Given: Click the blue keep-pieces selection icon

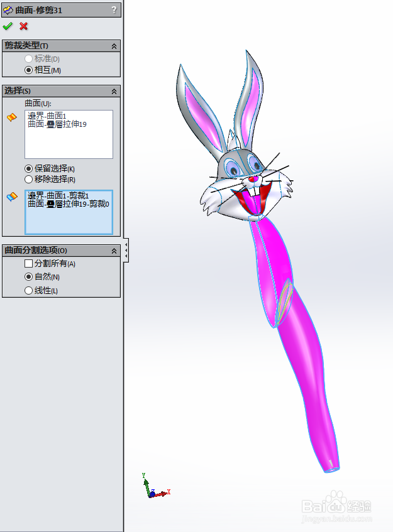Looking at the screenshot, I should [11, 197].
